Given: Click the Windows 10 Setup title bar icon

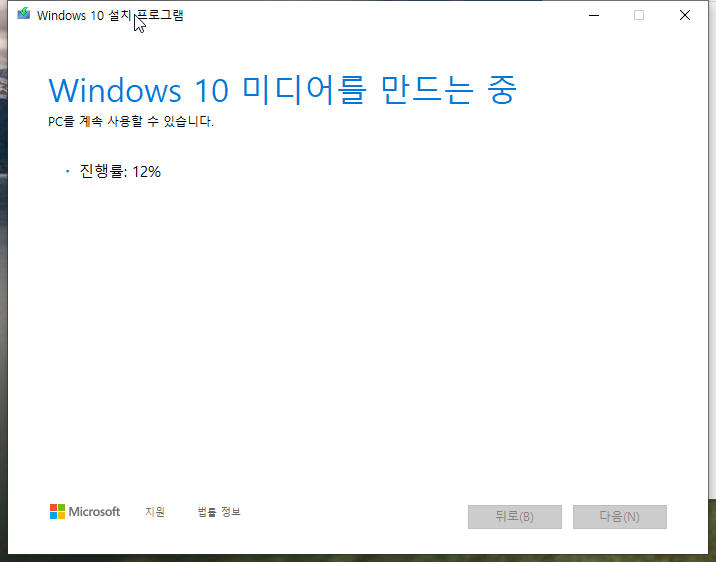Looking at the screenshot, I should [24, 14].
